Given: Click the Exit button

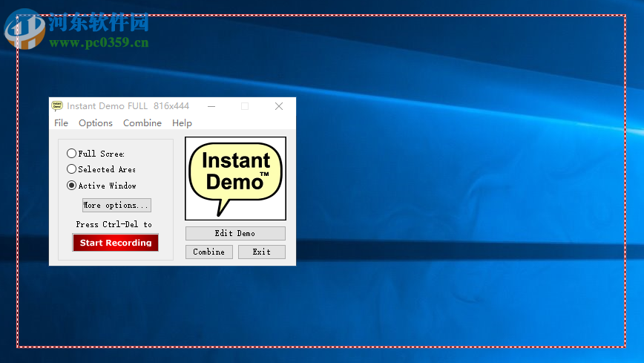Looking at the screenshot, I should click(x=262, y=252).
